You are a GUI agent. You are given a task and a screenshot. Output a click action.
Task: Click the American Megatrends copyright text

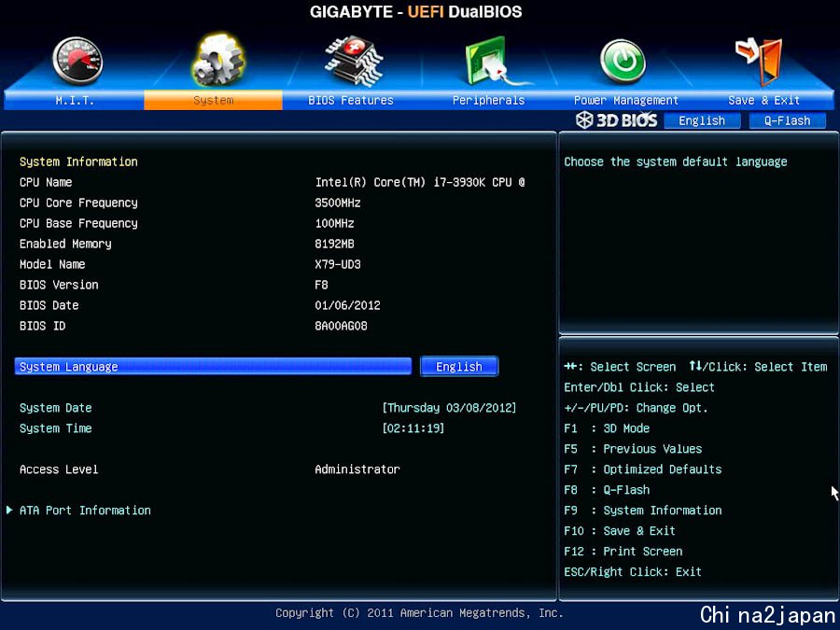tap(419, 613)
